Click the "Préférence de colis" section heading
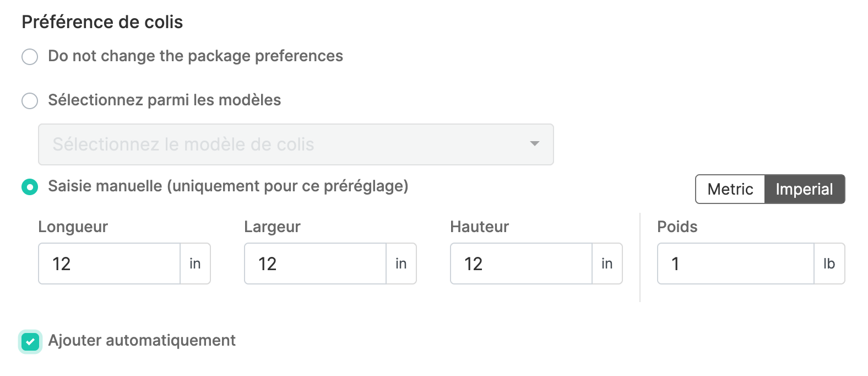868x376 pixels. (102, 22)
